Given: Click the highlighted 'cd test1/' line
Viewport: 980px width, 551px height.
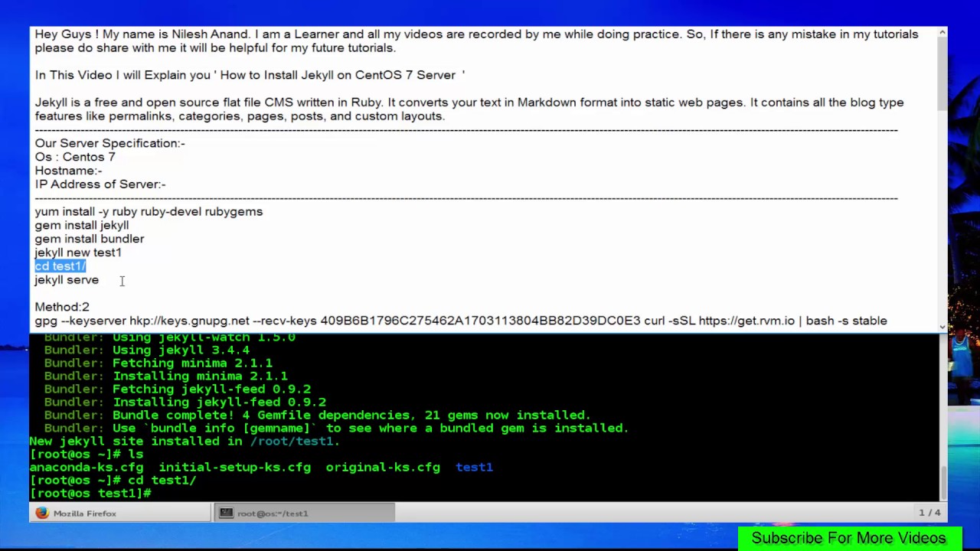Looking at the screenshot, I should pos(60,266).
